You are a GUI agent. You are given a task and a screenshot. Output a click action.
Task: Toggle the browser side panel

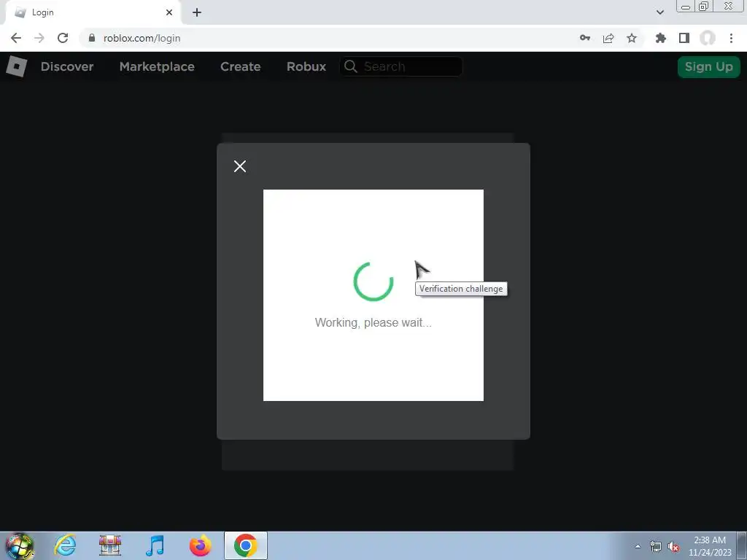[x=684, y=38]
